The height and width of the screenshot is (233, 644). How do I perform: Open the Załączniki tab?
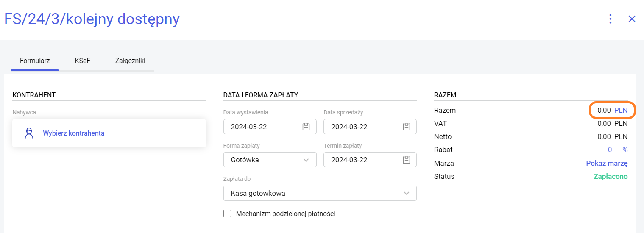point(130,61)
